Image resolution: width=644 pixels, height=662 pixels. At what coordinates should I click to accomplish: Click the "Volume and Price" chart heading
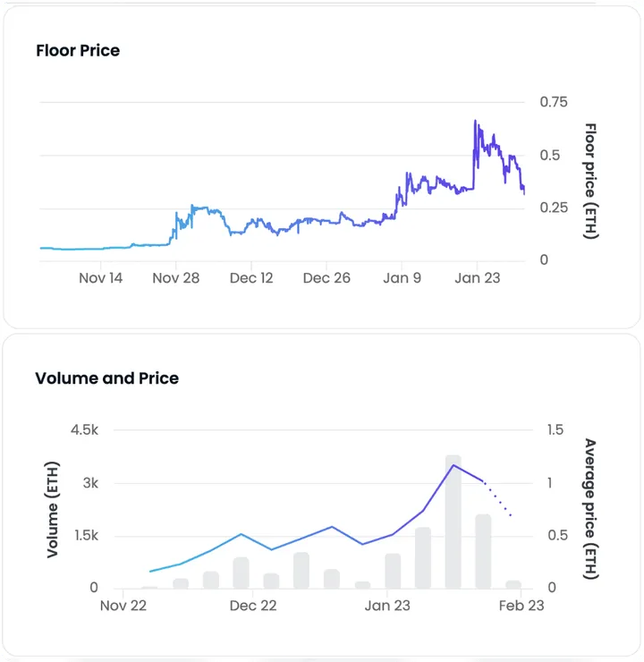tap(106, 378)
